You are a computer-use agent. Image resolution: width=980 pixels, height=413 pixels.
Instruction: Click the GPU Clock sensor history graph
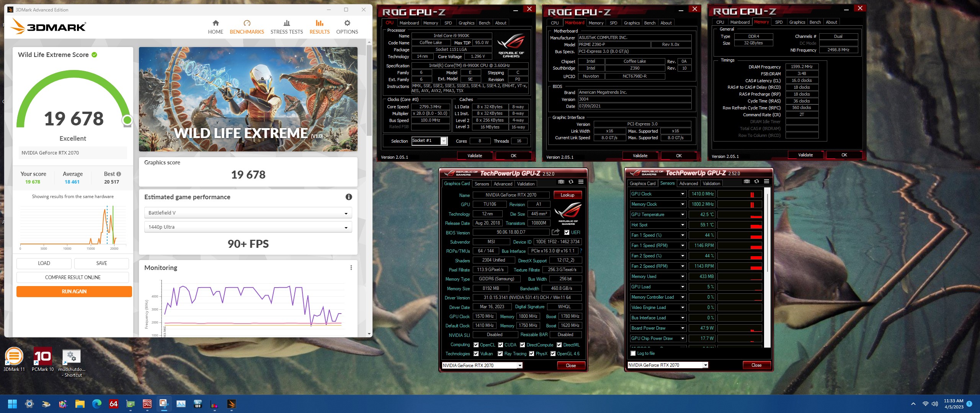tap(740, 194)
